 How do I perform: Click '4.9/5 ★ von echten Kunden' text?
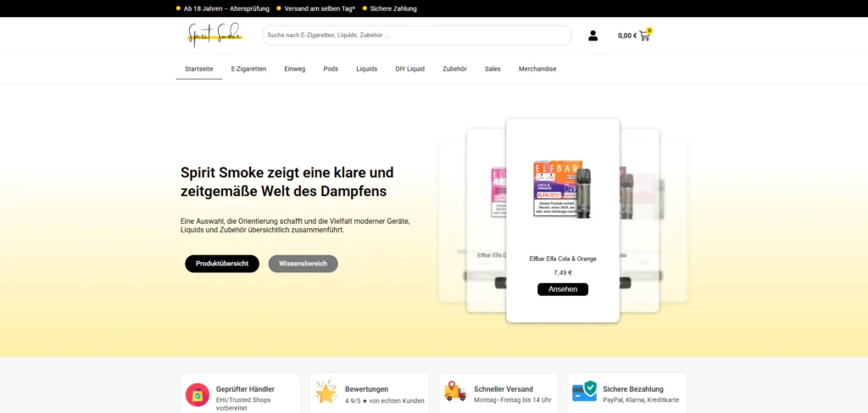384,401
